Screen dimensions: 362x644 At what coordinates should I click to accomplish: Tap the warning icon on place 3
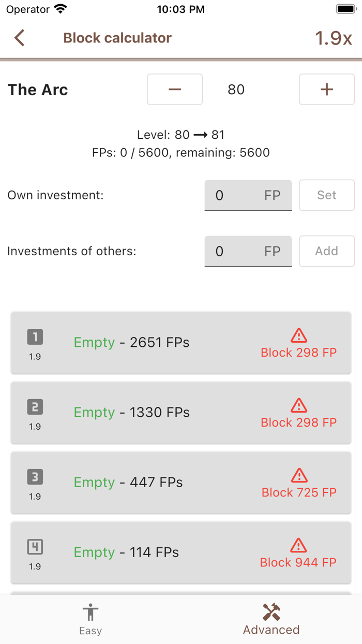coord(299,475)
